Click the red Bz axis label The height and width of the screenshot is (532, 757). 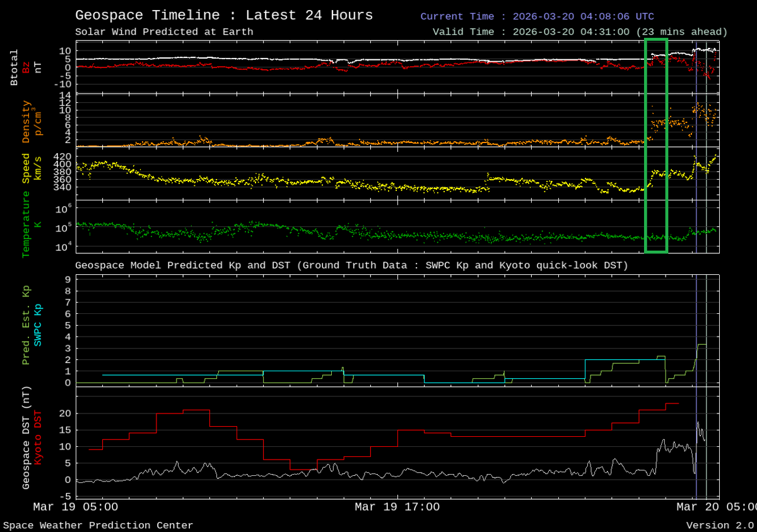(26, 67)
